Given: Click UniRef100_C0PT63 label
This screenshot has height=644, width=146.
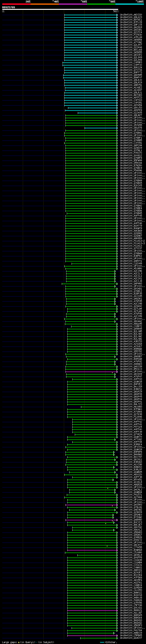Looking at the screenshot, I should (131, 100).
